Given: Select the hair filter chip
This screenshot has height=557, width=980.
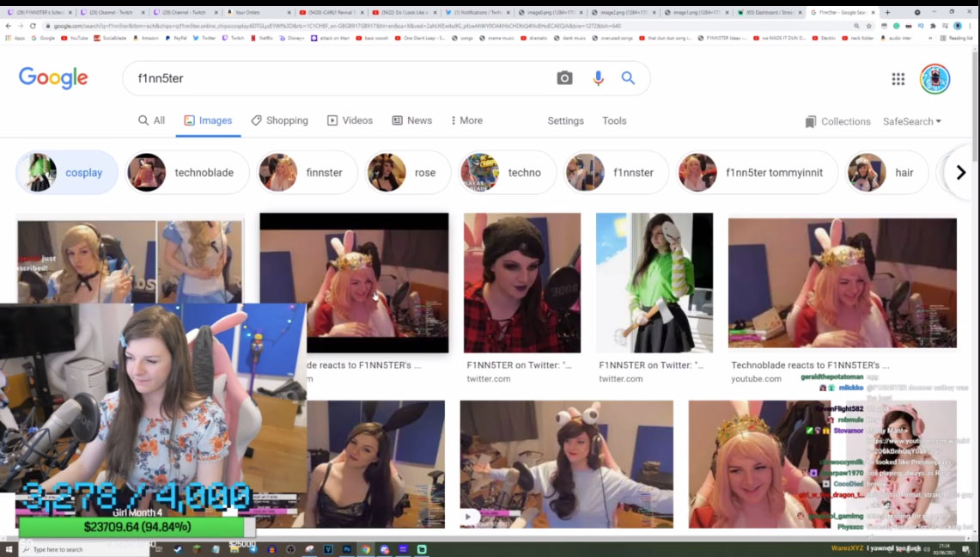Looking at the screenshot, I should tap(887, 173).
